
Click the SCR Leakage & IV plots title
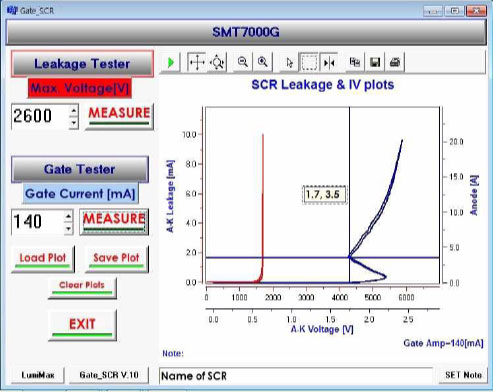[x=323, y=85]
